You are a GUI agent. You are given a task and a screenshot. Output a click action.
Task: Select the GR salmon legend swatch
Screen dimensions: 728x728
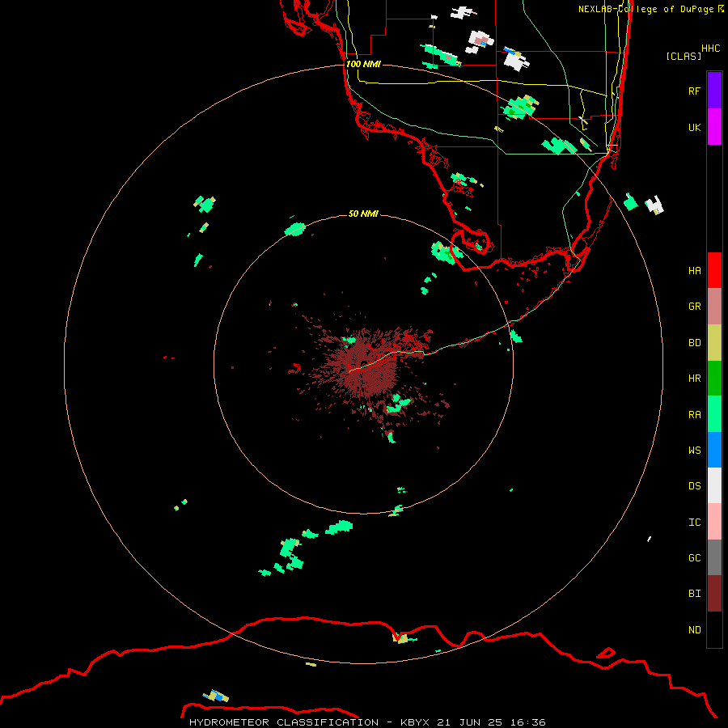coord(714,307)
